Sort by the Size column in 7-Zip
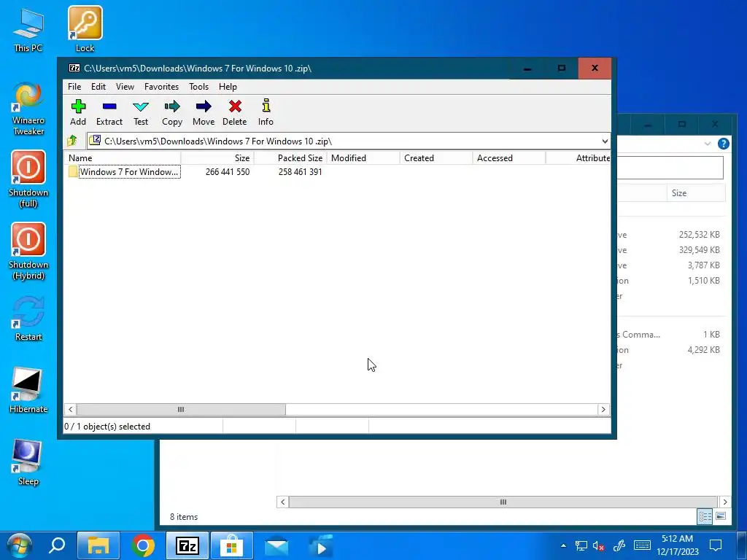The height and width of the screenshot is (560, 747). (x=217, y=158)
